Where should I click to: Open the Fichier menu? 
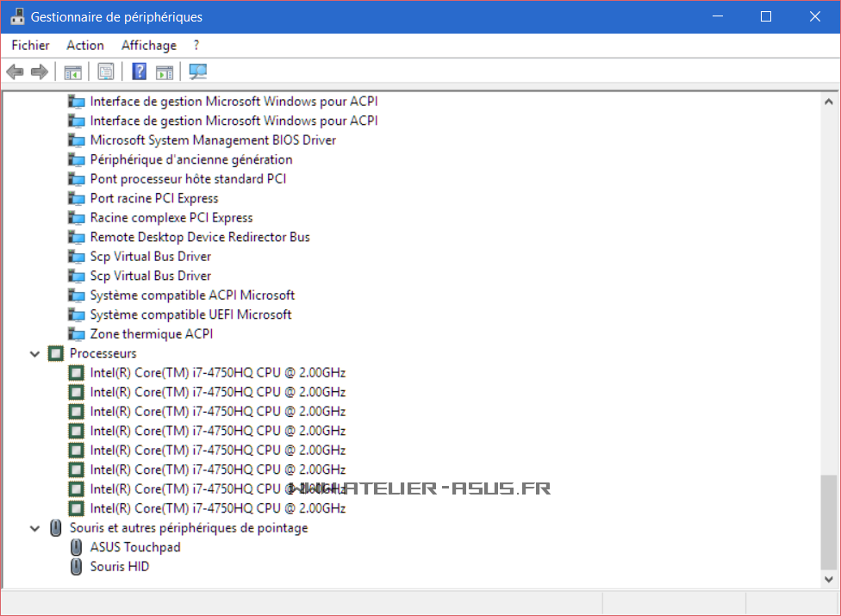click(x=30, y=45)
